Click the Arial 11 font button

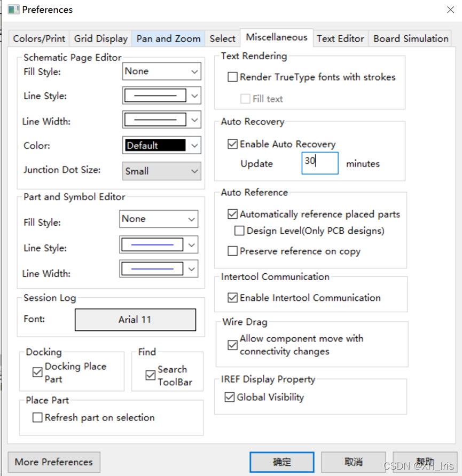pyautogui.click(x=135, y=320)
